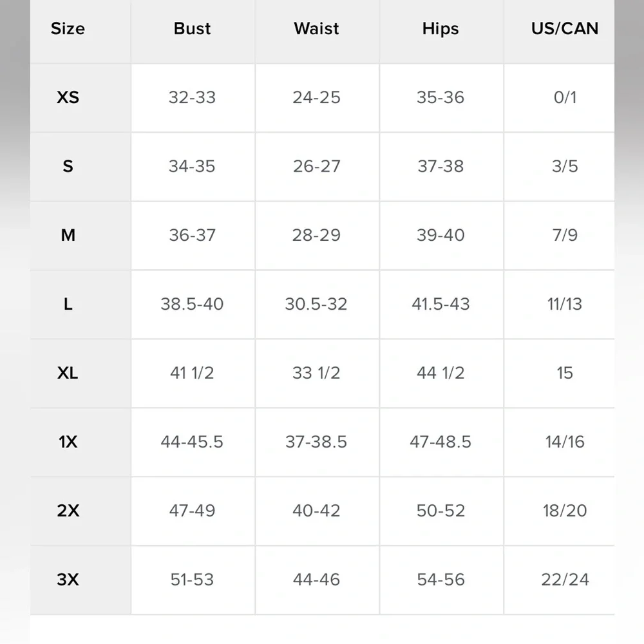Click waist measurement 28-29 cell
Screen dimensions: 644x644
(x=316, y=236)
